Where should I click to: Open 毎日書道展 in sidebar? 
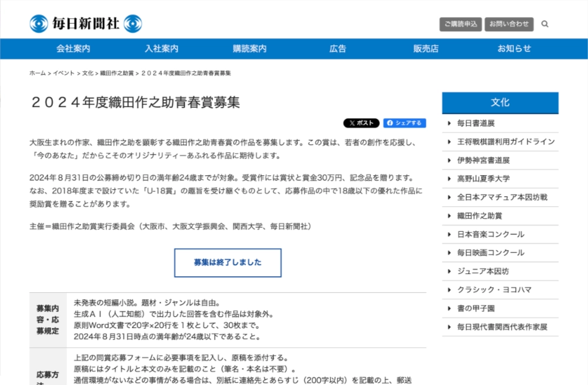coord(476,123)
